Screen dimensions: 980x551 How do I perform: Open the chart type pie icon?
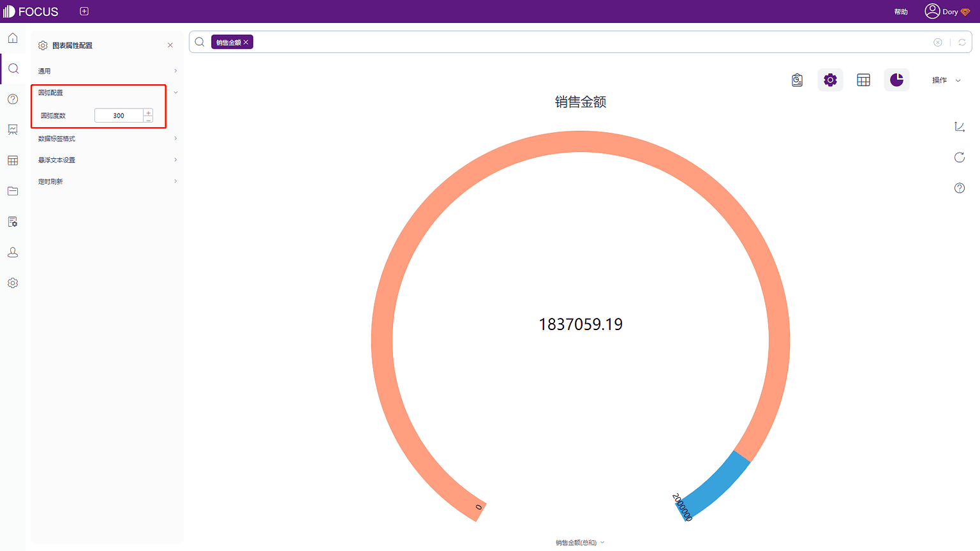tap(896, 80)
